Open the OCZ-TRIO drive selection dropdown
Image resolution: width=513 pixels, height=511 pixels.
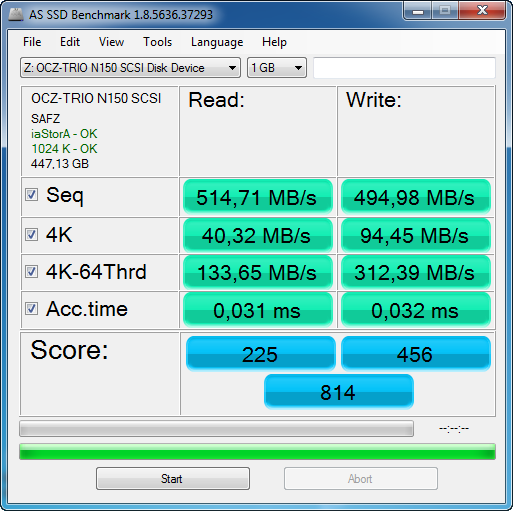130,68
